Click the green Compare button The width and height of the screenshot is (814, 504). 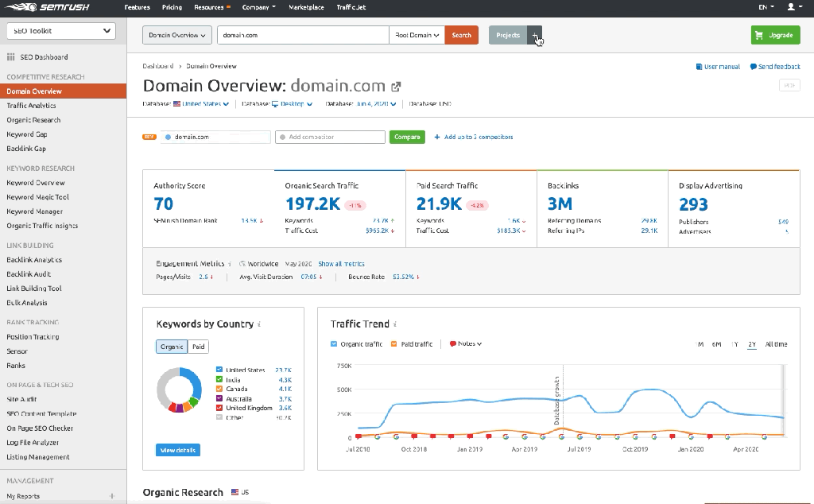coord(407,137)
